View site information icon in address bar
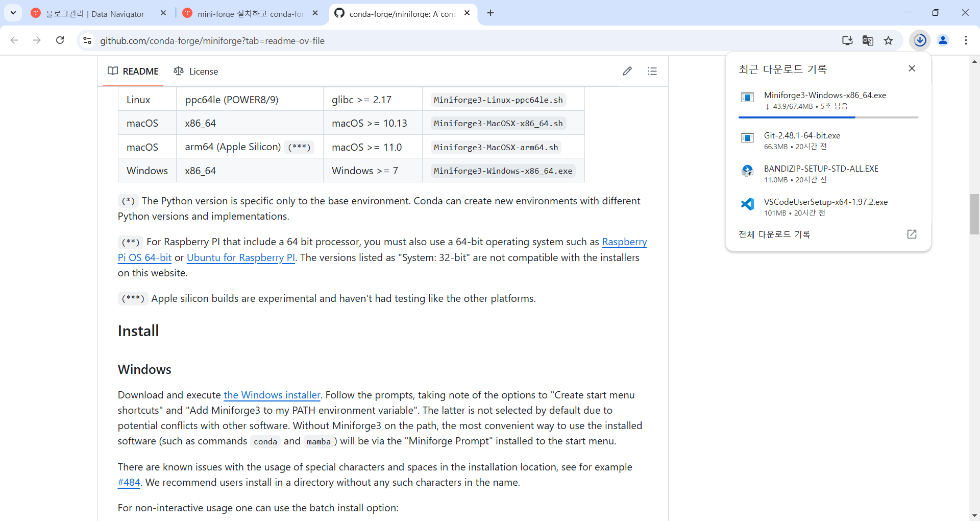Screen dimensions: 980x521 click(x=87, y=40)
